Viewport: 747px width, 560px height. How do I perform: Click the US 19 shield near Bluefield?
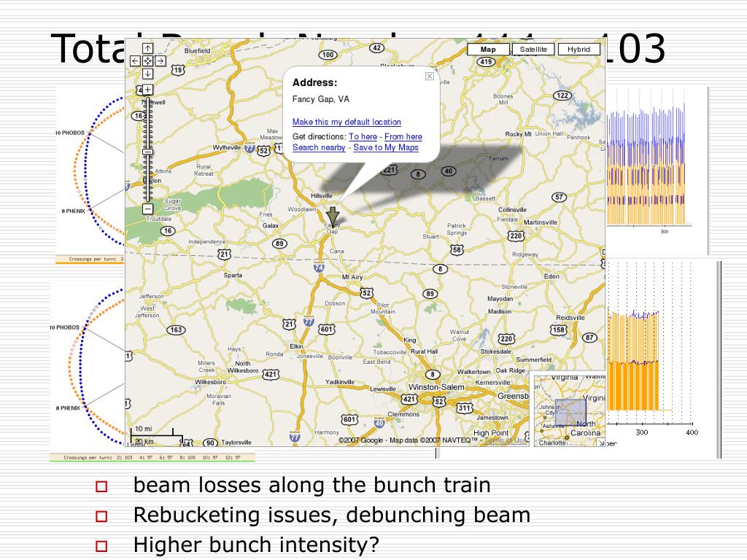click(x=178, y=70)
